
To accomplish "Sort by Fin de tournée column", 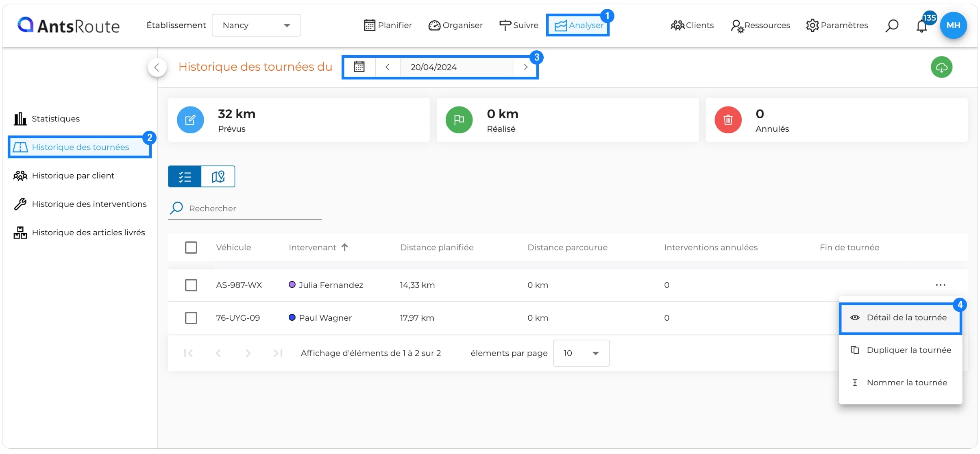I will click(849, 248).
